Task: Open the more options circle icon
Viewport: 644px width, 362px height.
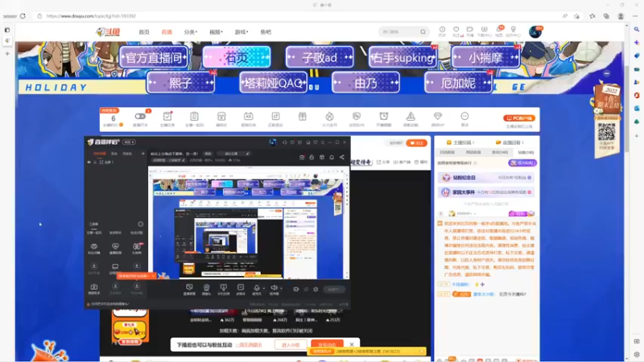Action: pos(464,117)
